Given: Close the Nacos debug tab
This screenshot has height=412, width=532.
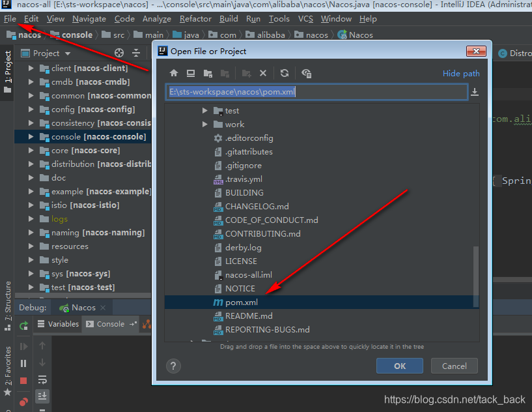Looking at the screenshot, I should tap(103, 308).
